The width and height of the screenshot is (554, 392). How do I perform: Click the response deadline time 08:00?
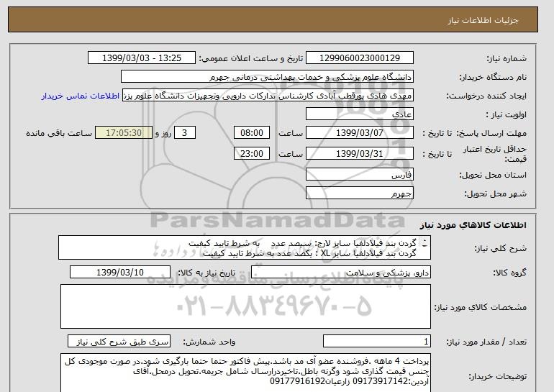click(x=252, y=133)
